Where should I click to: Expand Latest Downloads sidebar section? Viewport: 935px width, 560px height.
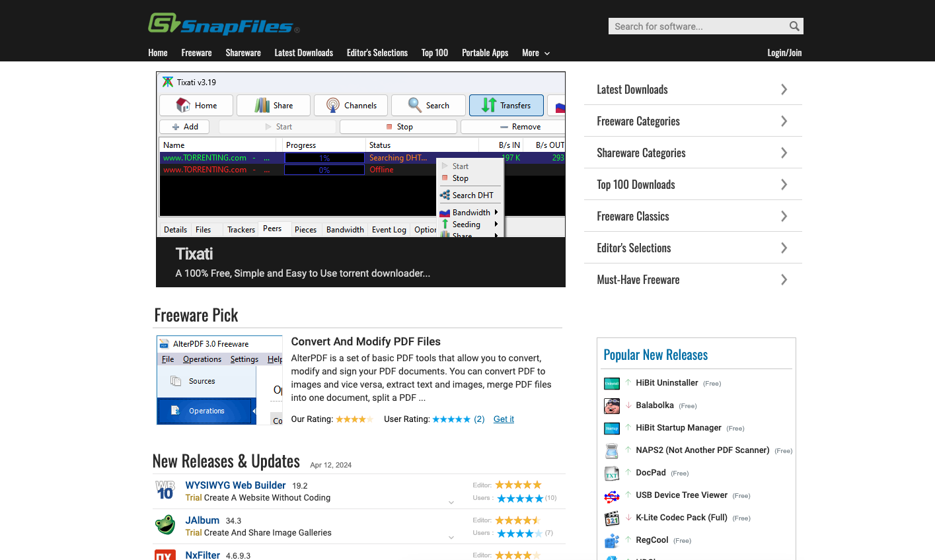(693, 89)
